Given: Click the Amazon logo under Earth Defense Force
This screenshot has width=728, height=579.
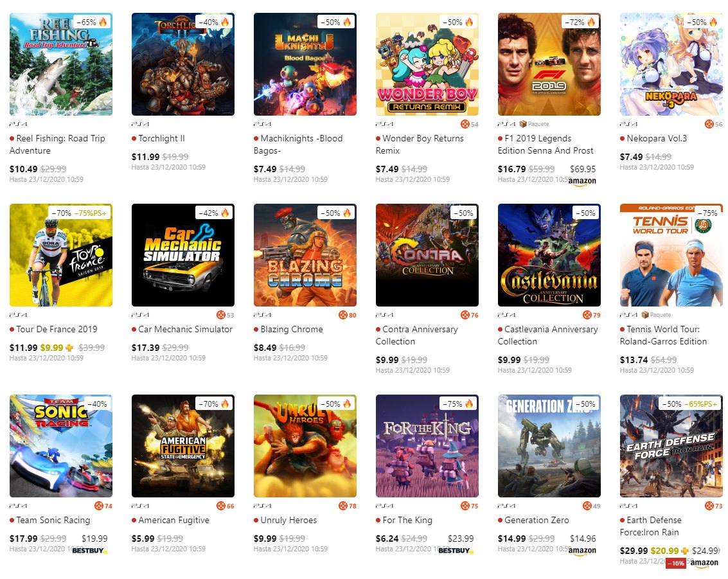Looking at the screenshot, I should click(x=704, y=563).
